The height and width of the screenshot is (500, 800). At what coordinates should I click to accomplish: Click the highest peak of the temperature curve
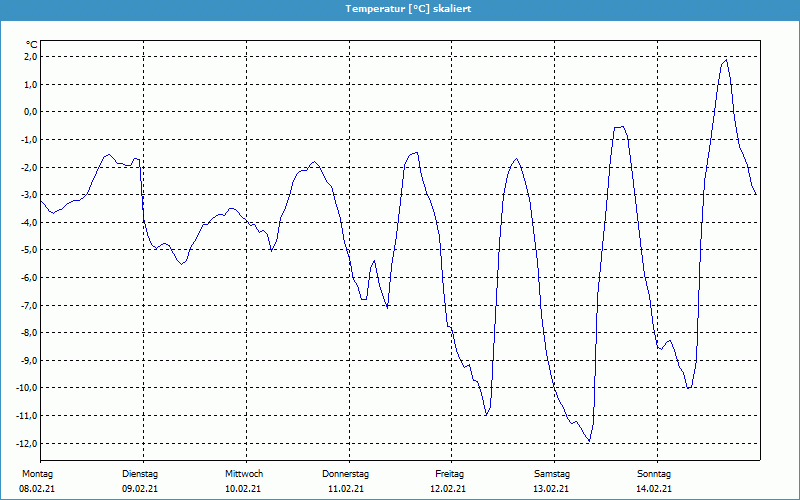(x=726, y=60)
